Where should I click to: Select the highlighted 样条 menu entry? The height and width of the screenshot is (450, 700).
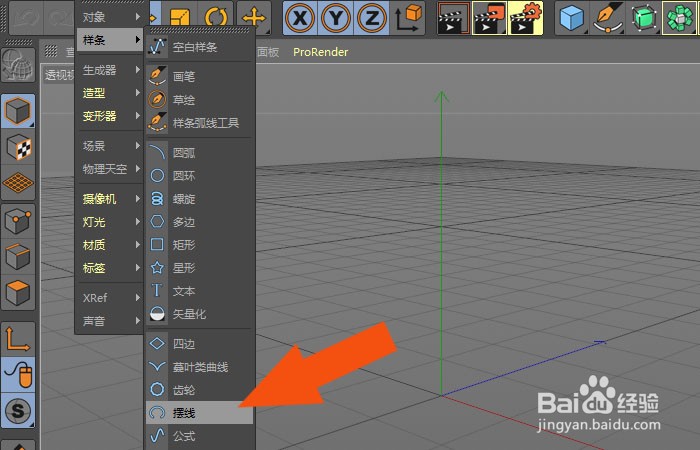109,40
